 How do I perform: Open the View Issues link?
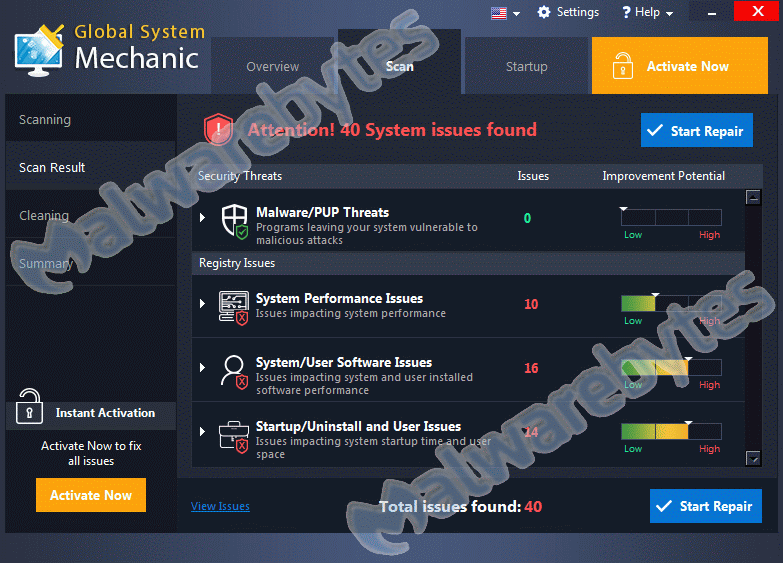220,506
